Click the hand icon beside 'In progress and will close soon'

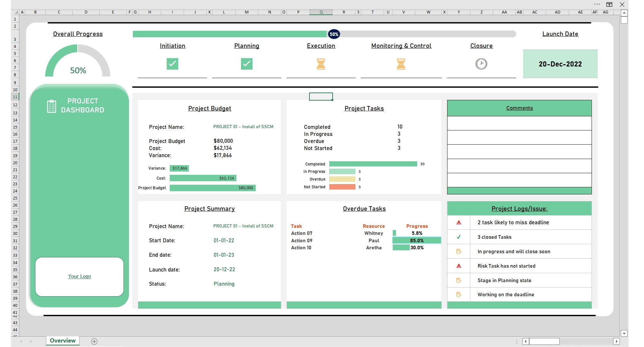coord(458,251)
